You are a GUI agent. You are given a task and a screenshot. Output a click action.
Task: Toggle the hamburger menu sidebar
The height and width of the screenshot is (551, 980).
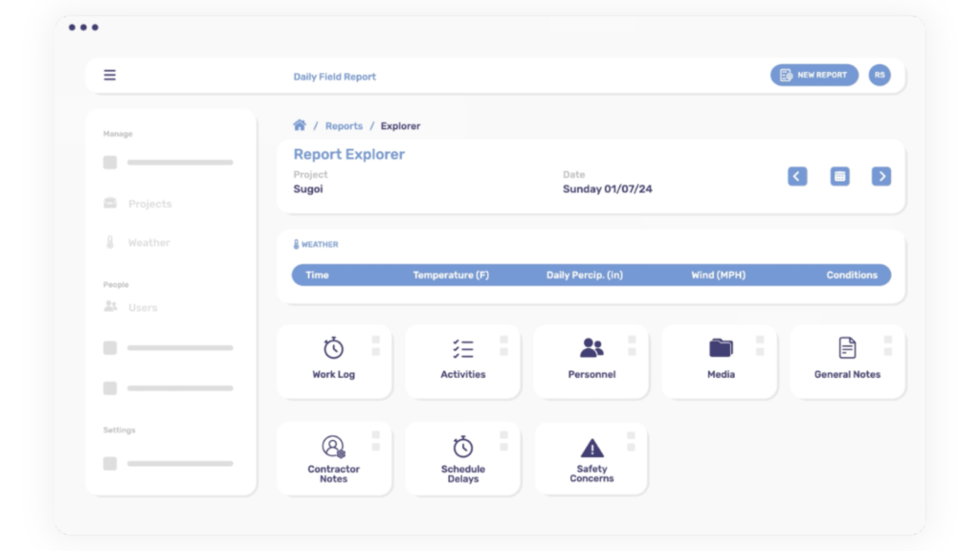click(x=110, y=76)
